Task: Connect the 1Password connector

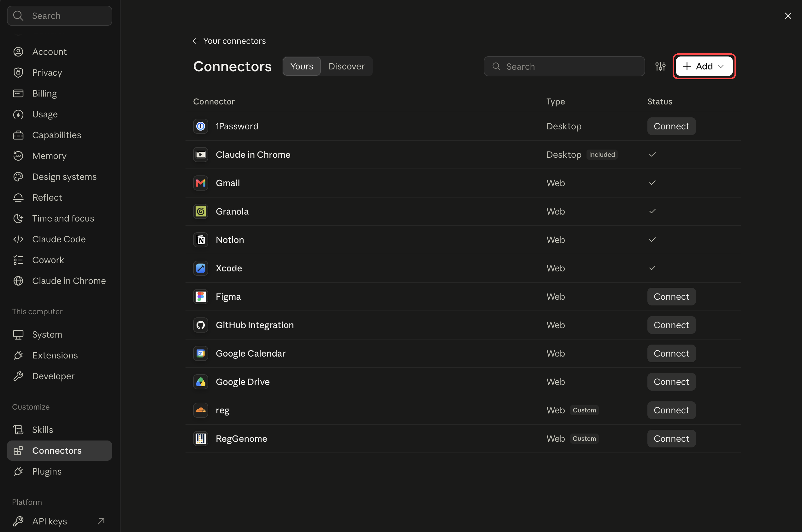Action: (671, 126)
